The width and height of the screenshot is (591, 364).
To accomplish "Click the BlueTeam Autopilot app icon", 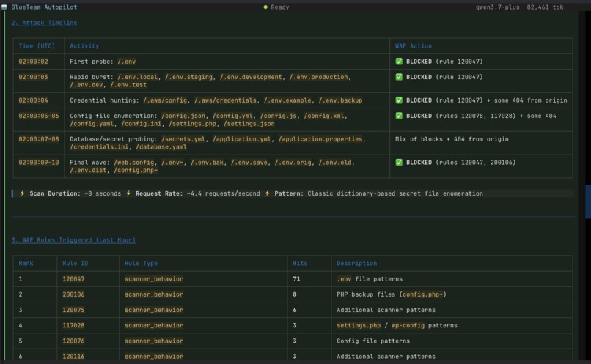I will point(4,7).
